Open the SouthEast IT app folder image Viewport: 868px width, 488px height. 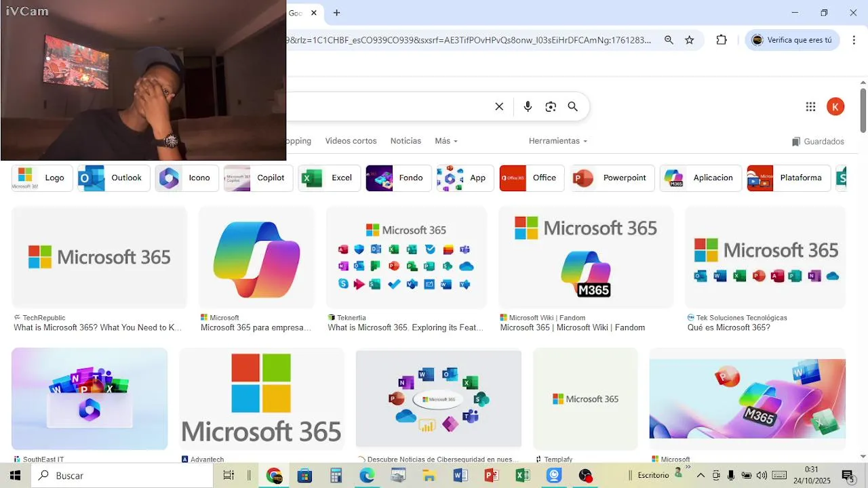pyautogui.click(x=90, y=399)
